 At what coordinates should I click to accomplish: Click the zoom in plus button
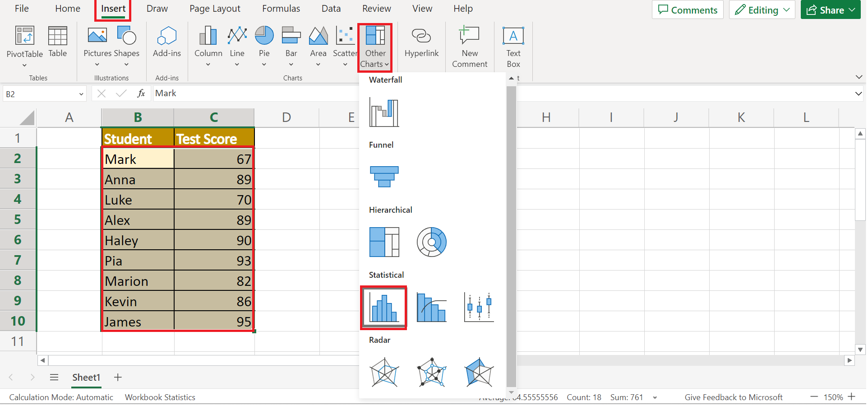coord(852,397)
